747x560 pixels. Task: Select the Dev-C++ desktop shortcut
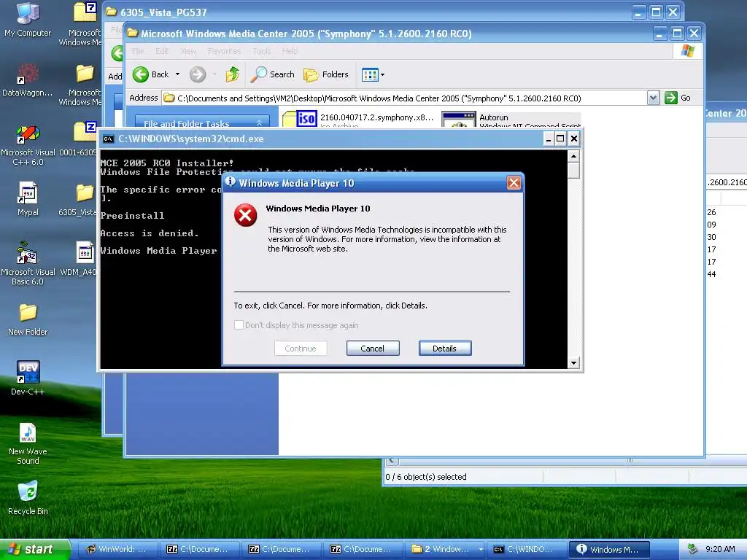(x=28, y=378)
